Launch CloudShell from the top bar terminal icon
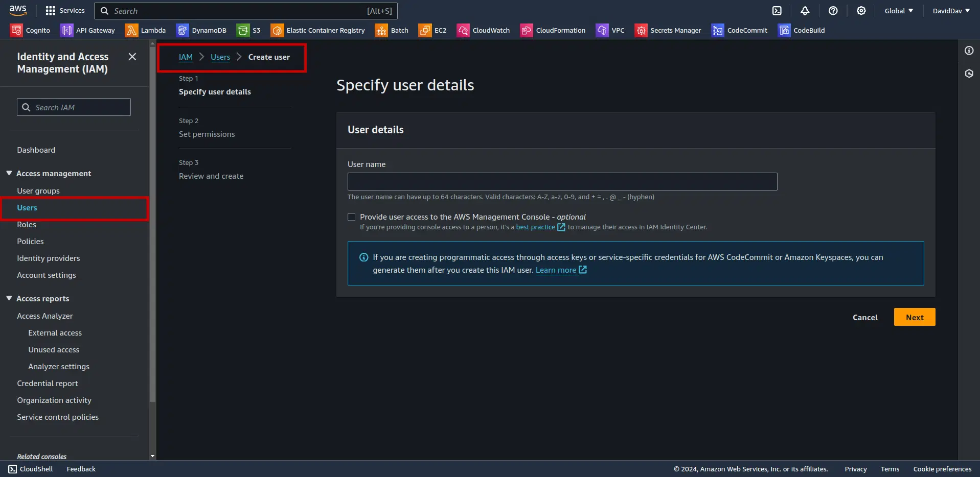Image resolution: width=980 pixels, height=477 pixels. click(x=777, y=10)
